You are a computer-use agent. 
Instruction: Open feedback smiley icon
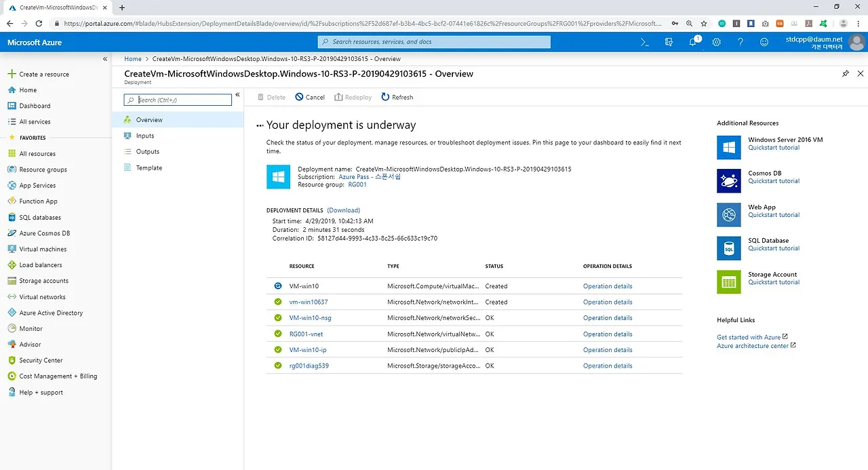(x=764, y=42)
